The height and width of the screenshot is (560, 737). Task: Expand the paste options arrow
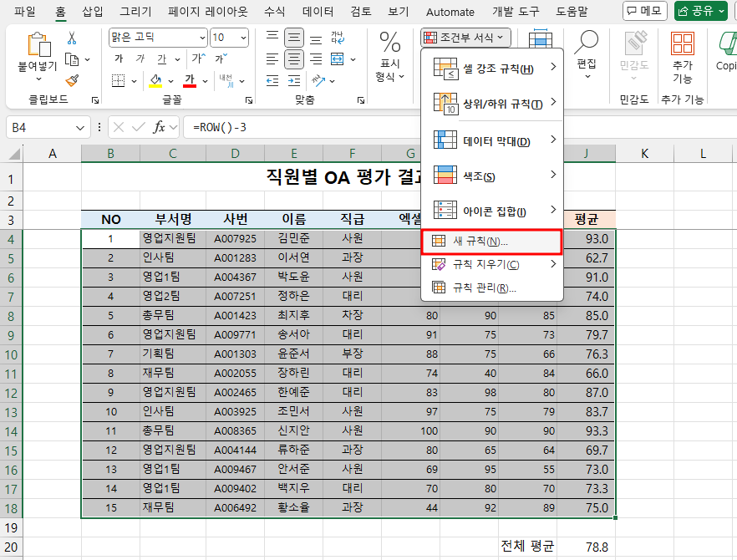coord(38,79)
